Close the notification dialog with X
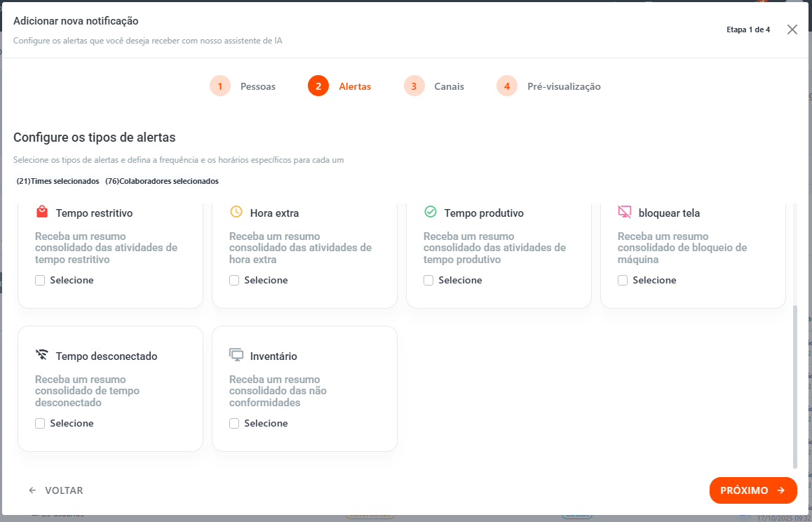812x522 pixels. pyautogui.click(x=792, y=29)
